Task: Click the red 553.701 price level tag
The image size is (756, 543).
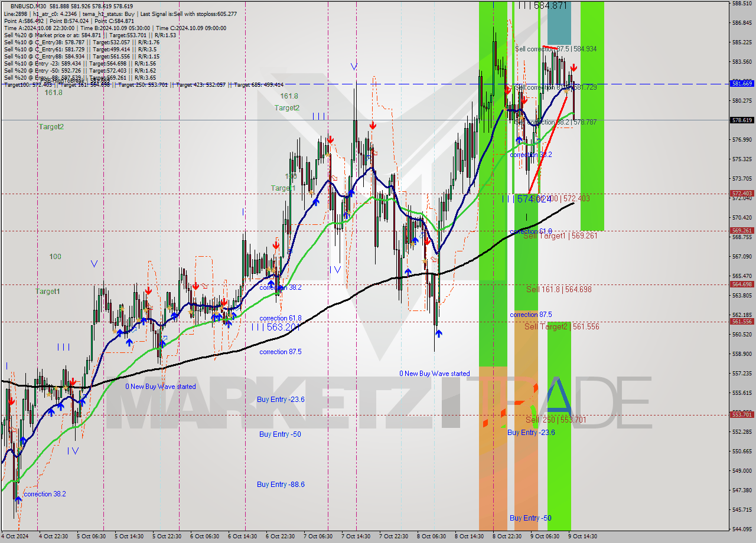Action: (x=742, y=415)
